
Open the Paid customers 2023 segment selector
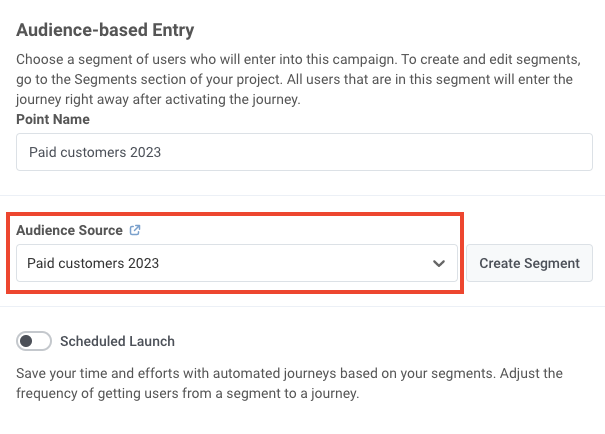point(237,264)
